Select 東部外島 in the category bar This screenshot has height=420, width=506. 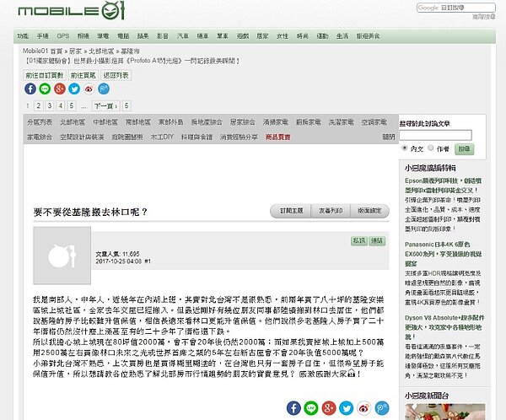(170, 122)
